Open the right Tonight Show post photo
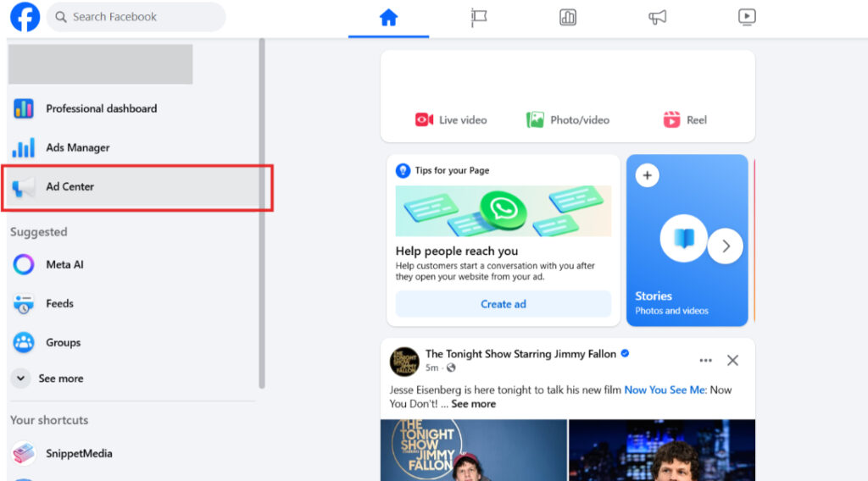Image resolution: width=868 pixels, height=481 pixels. point(662,450)
